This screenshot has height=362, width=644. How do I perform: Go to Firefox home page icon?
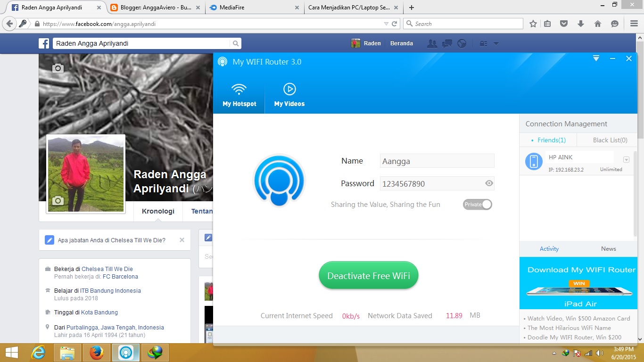(597, 24)
